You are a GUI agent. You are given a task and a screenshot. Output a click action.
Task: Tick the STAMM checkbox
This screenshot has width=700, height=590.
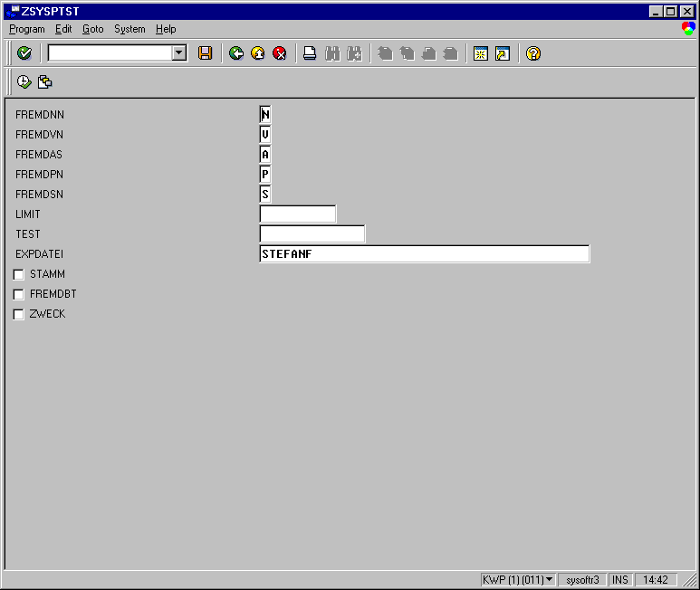point(18,275)
